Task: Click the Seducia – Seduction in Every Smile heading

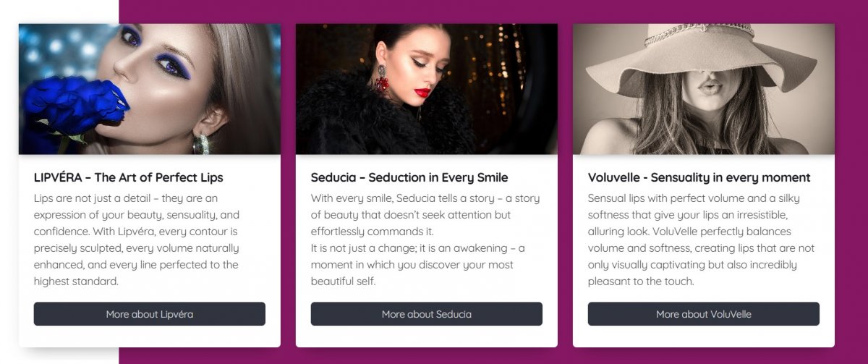Action: pos(409,177)
